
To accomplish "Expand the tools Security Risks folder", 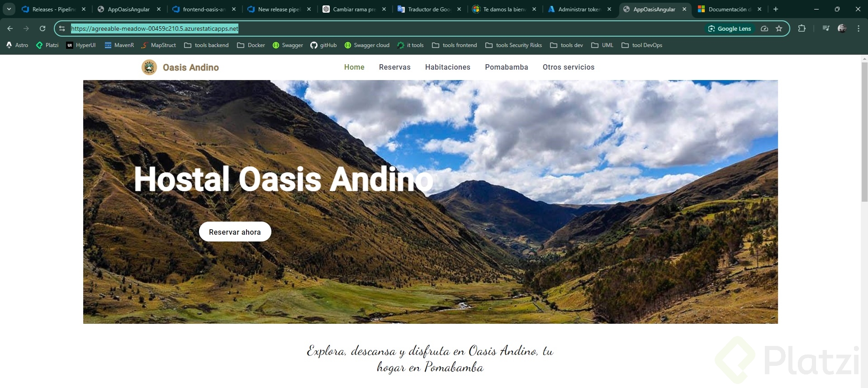I will 513,45.
